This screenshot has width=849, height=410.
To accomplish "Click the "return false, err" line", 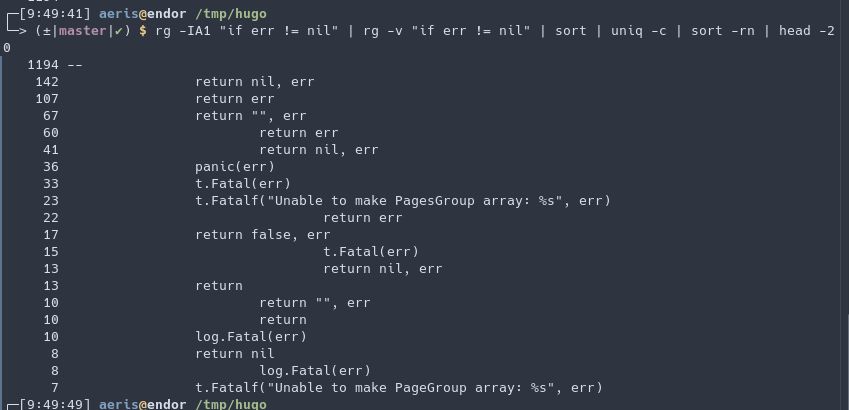I will coord(262,235).
